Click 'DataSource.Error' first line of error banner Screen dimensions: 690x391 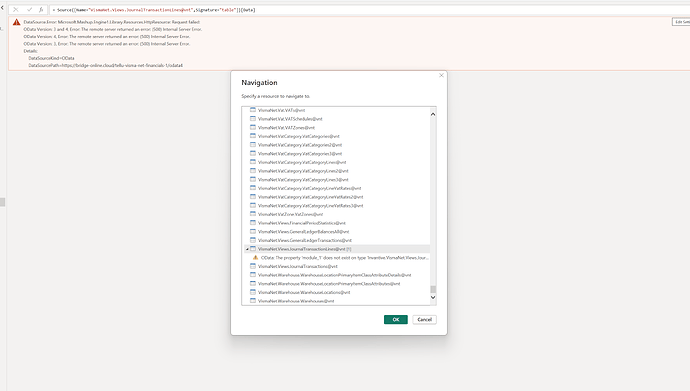(x=112, y=22)
